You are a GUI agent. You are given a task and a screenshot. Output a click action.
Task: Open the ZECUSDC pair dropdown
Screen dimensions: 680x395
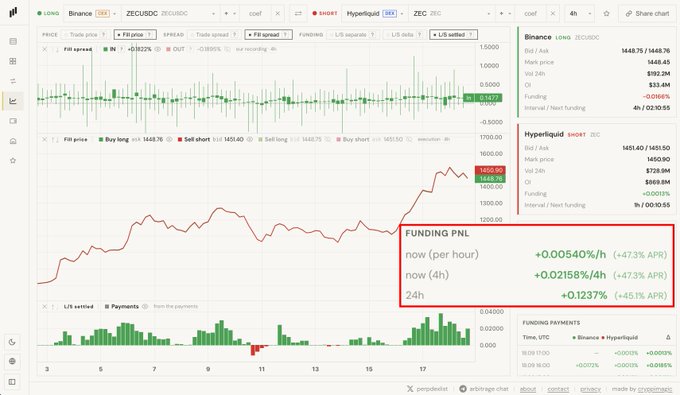(x=170, y=13)
